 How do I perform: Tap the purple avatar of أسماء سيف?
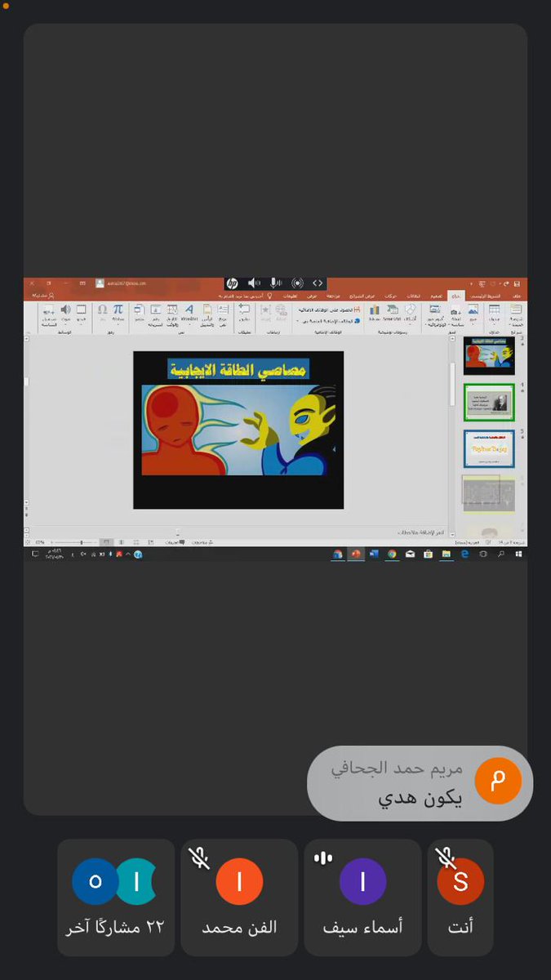tap(362, 881)
